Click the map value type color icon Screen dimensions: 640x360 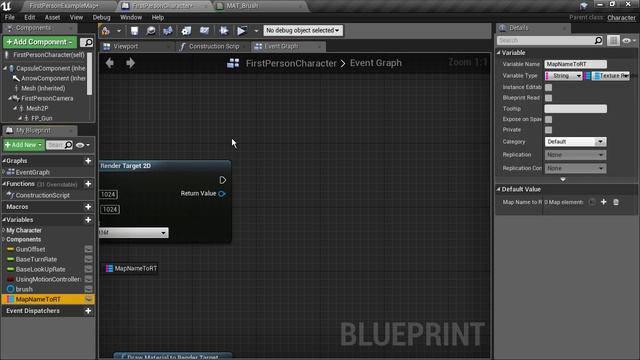coord(597,76)
